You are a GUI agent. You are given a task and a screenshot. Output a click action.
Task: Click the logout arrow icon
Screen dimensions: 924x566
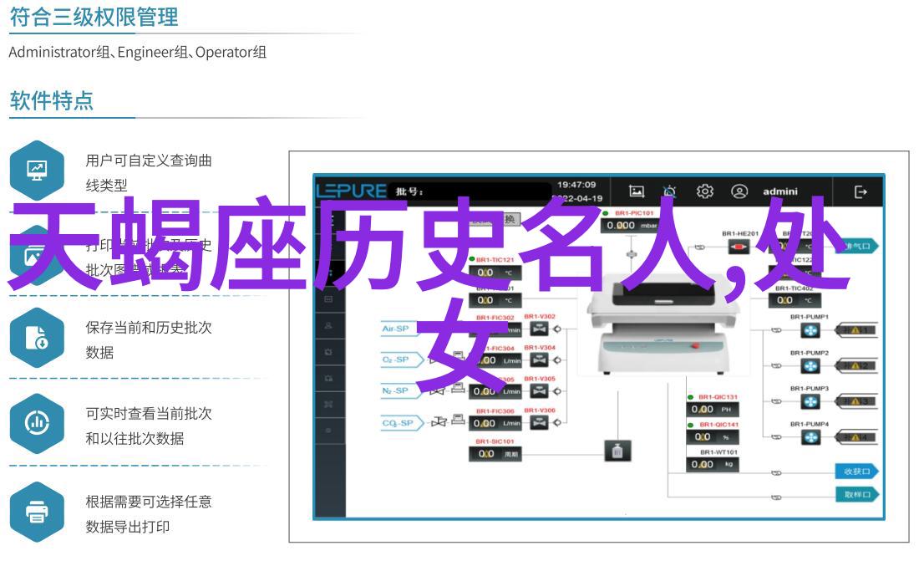point(861,191)
